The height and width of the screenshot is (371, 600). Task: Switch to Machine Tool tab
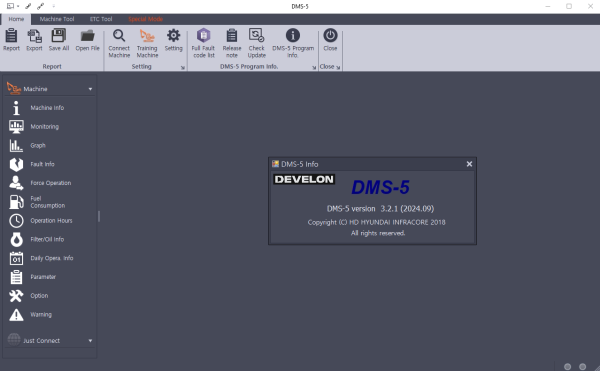(57, 19)
